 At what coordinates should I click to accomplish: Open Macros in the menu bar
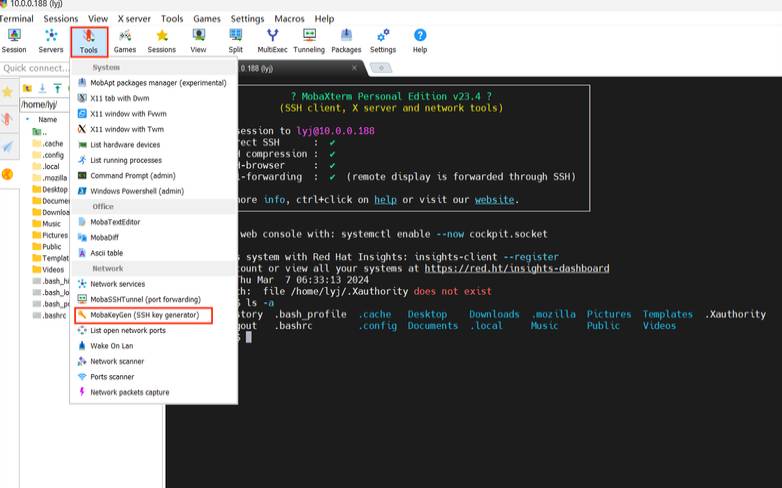tap(289, 19)
